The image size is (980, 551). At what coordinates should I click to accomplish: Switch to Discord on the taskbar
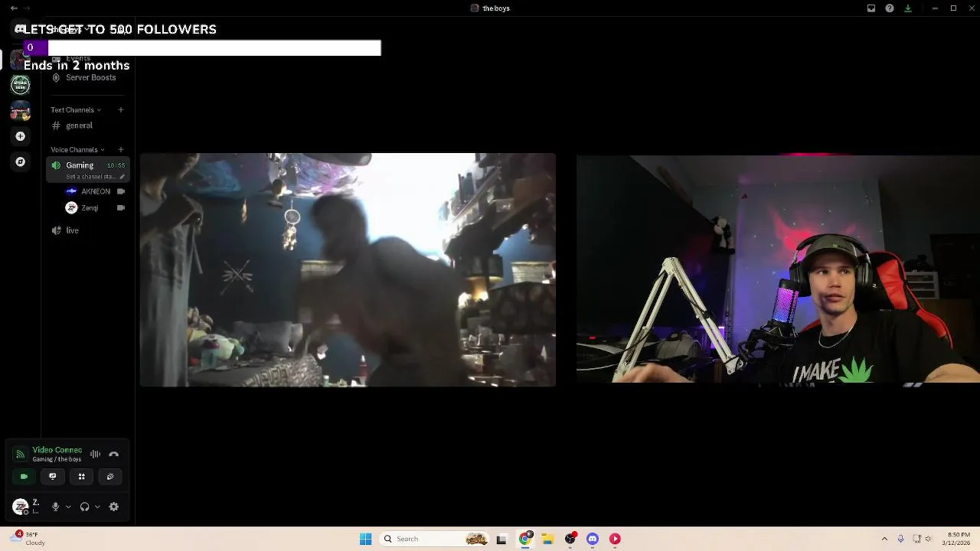click(x=593, y=539)
